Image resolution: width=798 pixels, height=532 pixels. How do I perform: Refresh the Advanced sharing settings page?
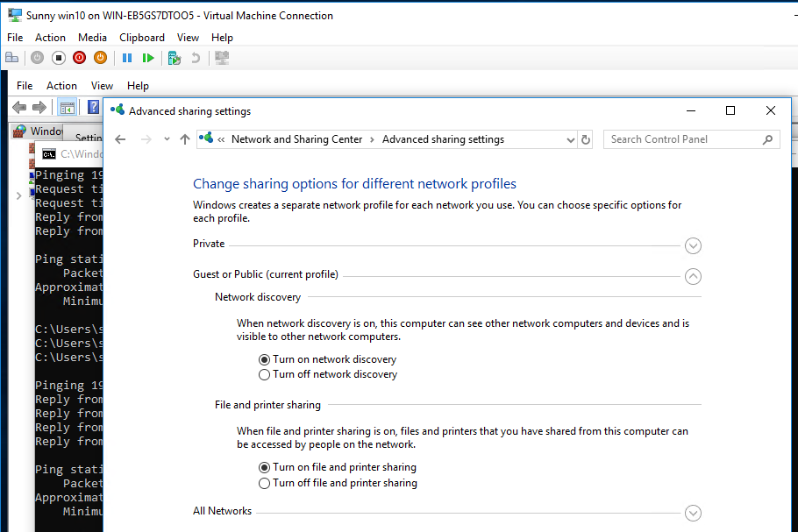(x=586, y=139)
